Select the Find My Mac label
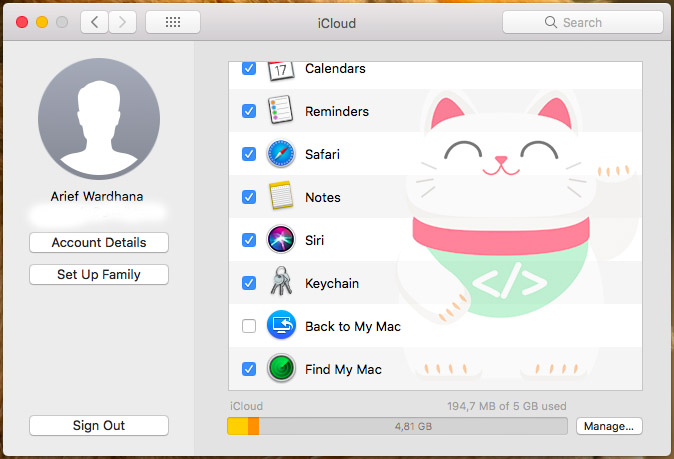This screenshot has width=674, height=459. click(x=343, y=370)
